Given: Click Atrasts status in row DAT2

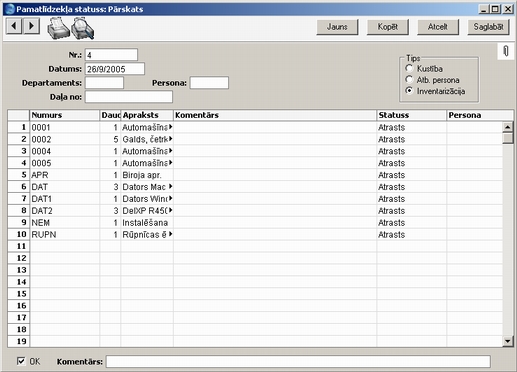Looking at the screenshot, I should coord(412,211).
